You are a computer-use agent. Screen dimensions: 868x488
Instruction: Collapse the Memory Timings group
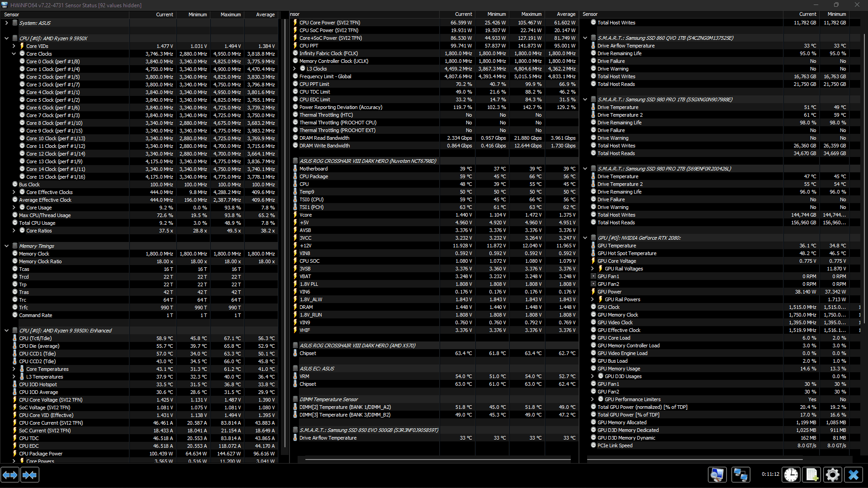[x=6, y=246]
